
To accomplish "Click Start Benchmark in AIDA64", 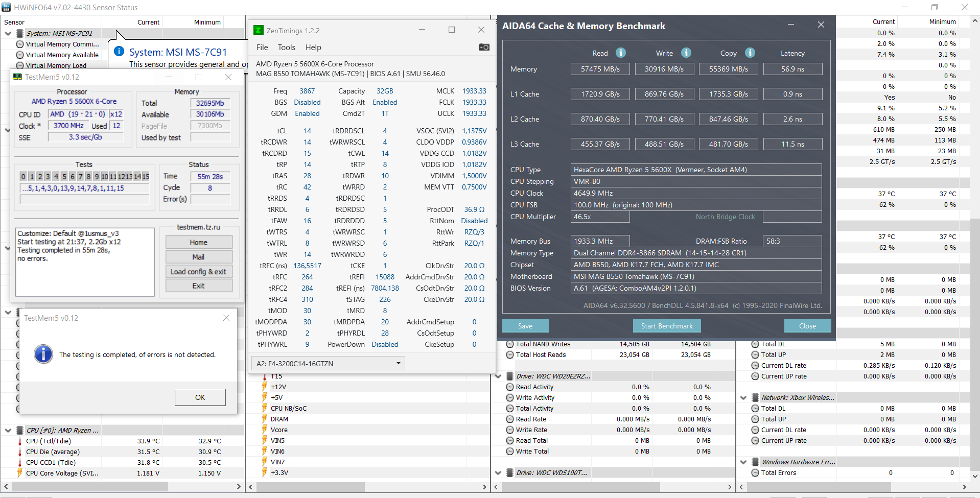I will [667, 326].
